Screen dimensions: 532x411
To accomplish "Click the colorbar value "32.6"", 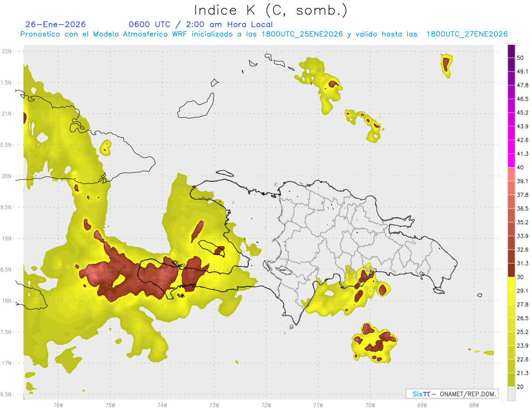I will pos(523,250).
